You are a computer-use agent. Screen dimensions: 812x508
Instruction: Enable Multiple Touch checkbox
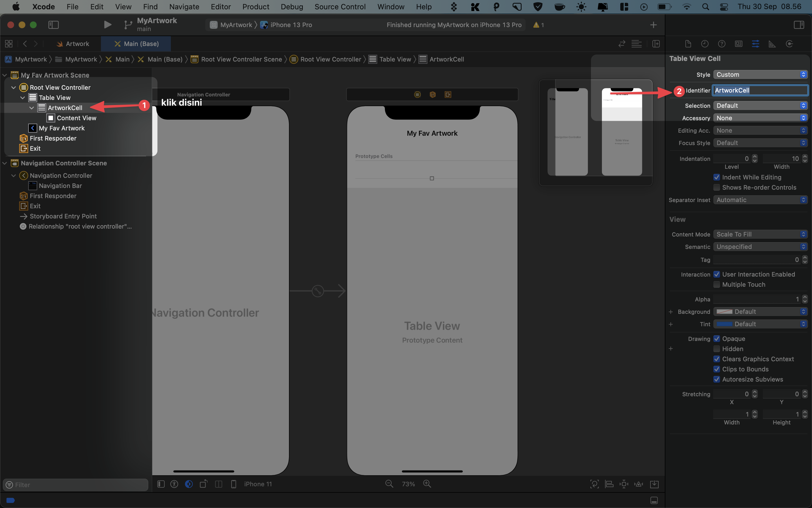(716, 284)
